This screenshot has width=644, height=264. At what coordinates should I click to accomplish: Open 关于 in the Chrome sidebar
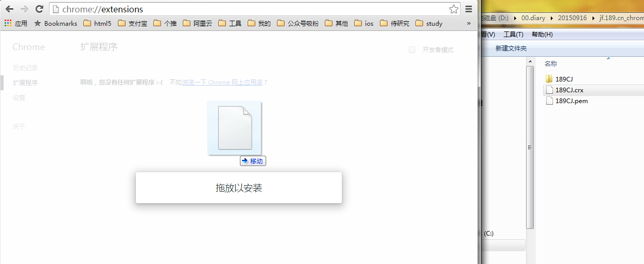coord(19,126)
